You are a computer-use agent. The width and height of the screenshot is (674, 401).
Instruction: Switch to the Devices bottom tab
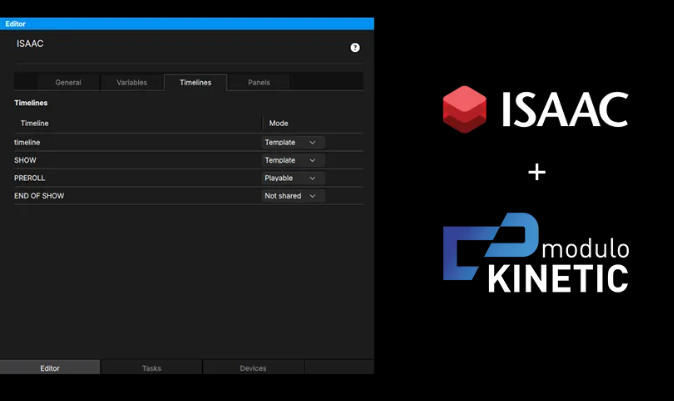click(x=253, y=368)
